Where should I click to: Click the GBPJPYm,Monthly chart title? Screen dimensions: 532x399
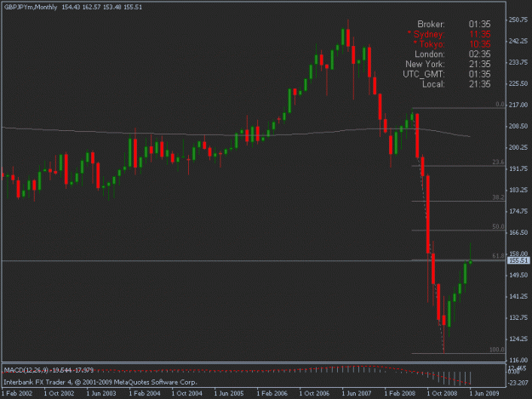tap(31, 7)
